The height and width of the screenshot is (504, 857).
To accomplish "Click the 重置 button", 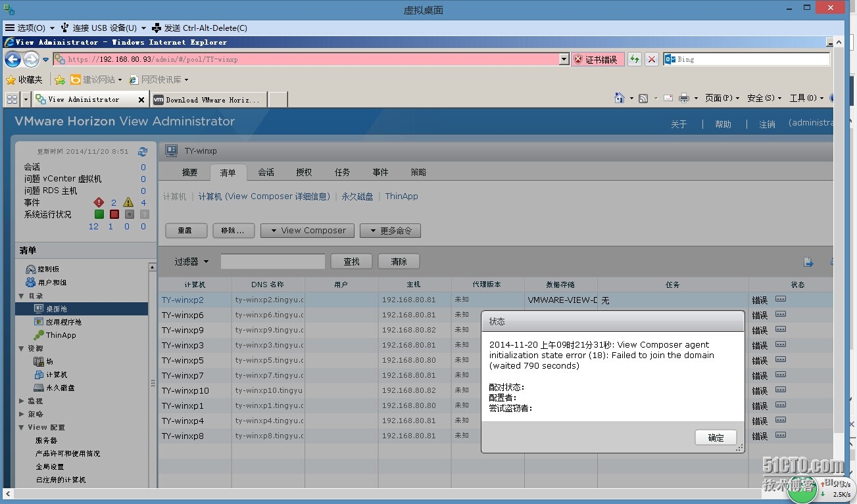I will click(x=186, y=231).
